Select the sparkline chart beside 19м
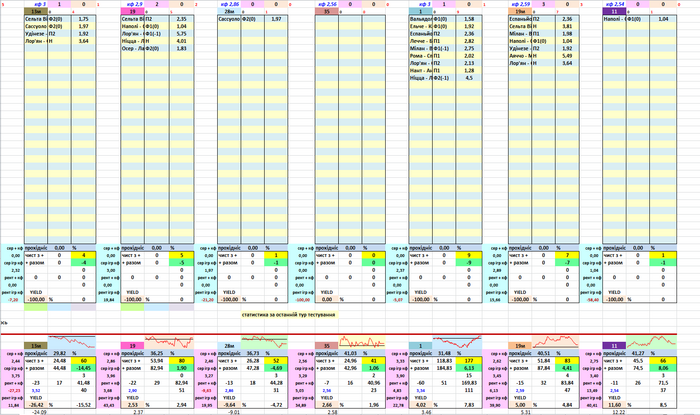 (x=555, y=342)
